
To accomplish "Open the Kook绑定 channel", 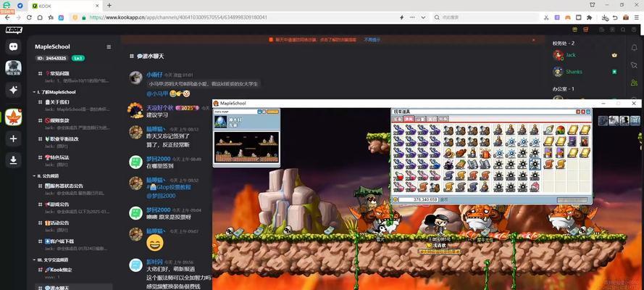I will pos(73,273).
